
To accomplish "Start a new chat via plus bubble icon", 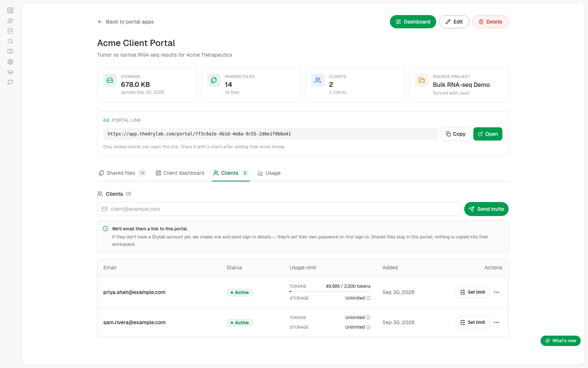I will tap(10, 21).
